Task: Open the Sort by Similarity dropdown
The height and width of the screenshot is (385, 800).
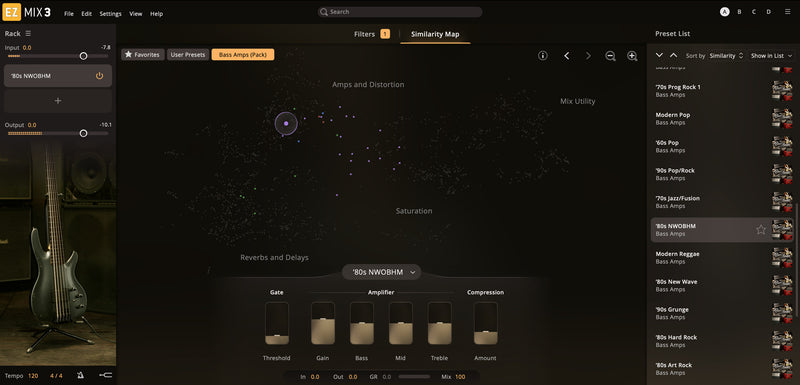Action: coord(726,56)
